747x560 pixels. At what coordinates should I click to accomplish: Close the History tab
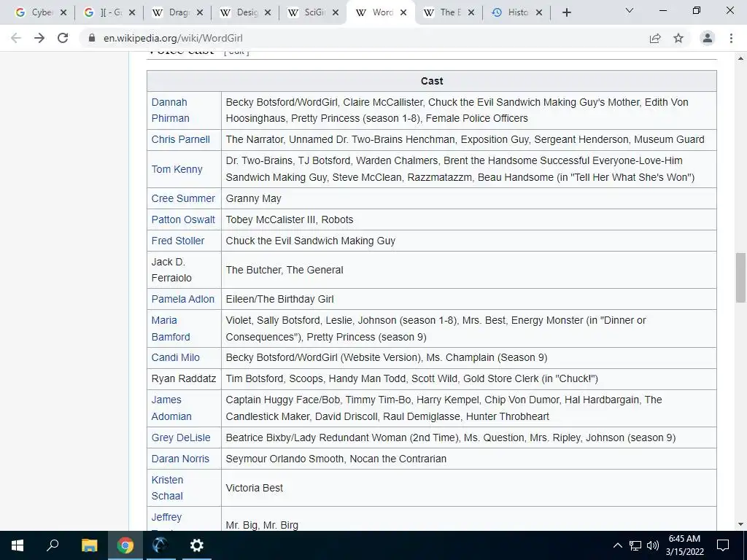[539, 13]
